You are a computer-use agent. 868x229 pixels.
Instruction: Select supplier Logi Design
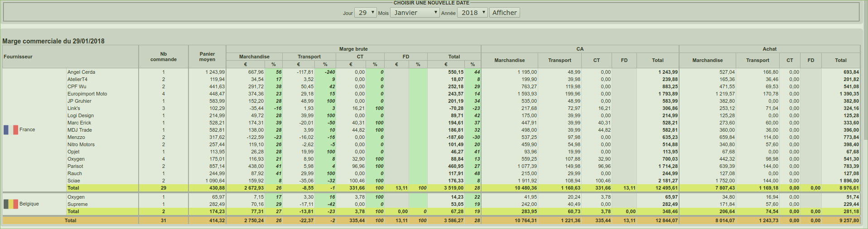81,115
